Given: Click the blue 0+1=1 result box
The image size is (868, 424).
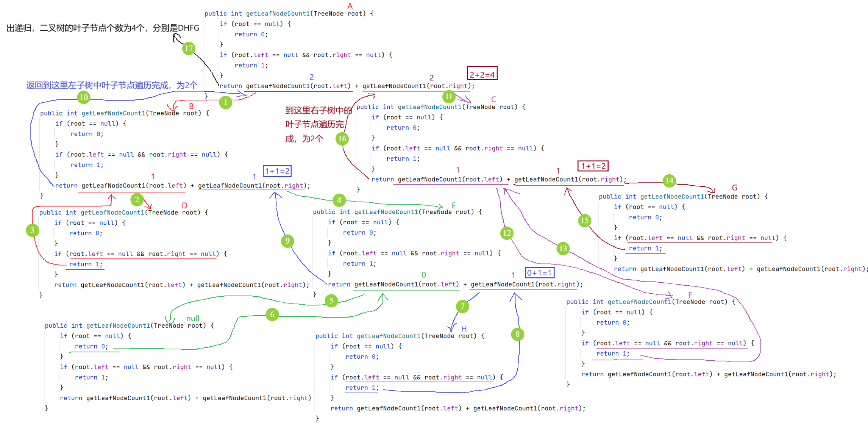Looking at the screenshot, I should coord(540,273).
